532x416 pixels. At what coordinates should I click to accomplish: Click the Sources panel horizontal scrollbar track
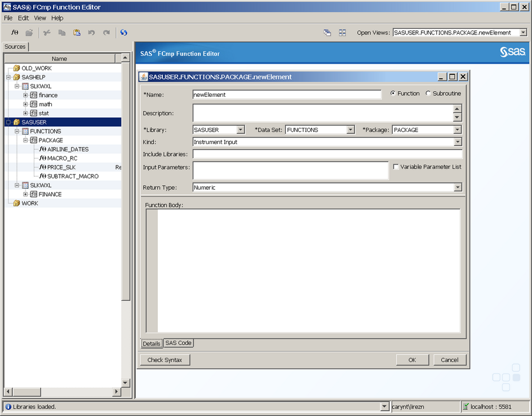[x=62, y=392]
